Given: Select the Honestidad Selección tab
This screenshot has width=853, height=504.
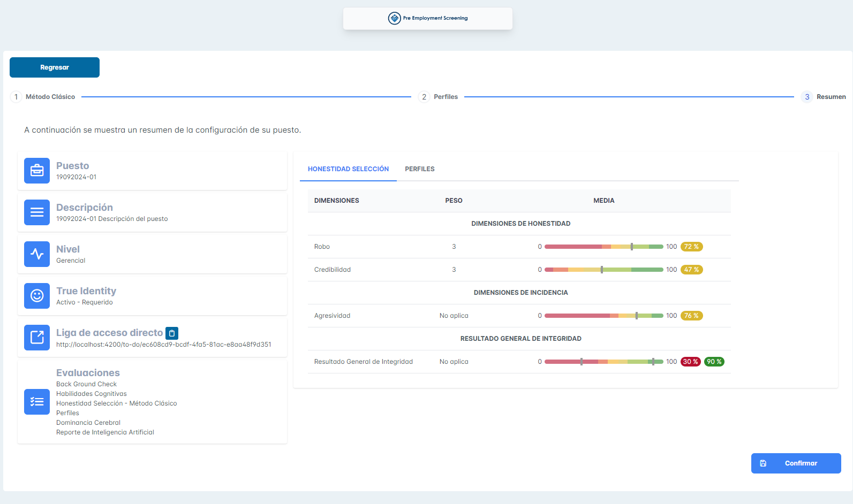Looking at the screenshot, I should click(x=348, y=169).
